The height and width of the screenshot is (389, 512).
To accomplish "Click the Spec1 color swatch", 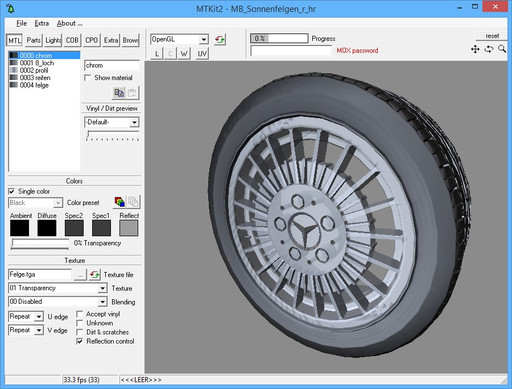I will point(101,228).
